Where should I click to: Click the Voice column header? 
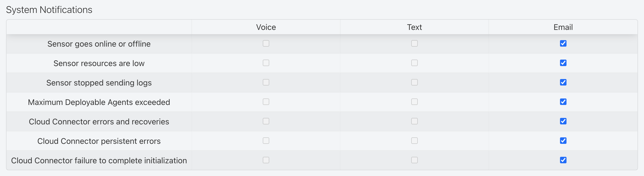coord(266,27)
